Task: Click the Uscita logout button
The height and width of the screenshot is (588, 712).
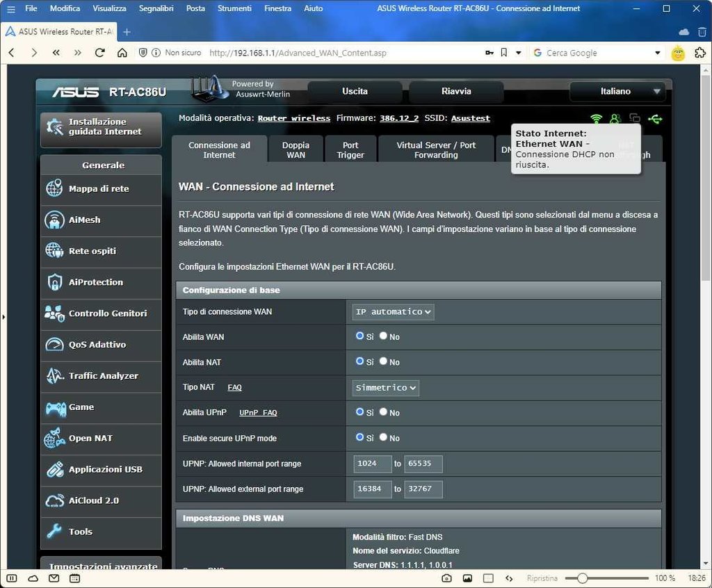Action: point(355,91)
